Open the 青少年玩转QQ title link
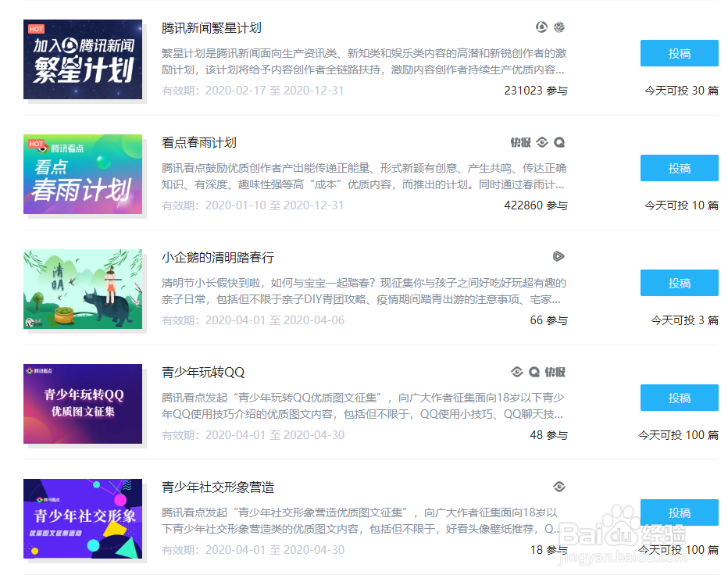Screen dimensions: 728x582 [203, 372]
